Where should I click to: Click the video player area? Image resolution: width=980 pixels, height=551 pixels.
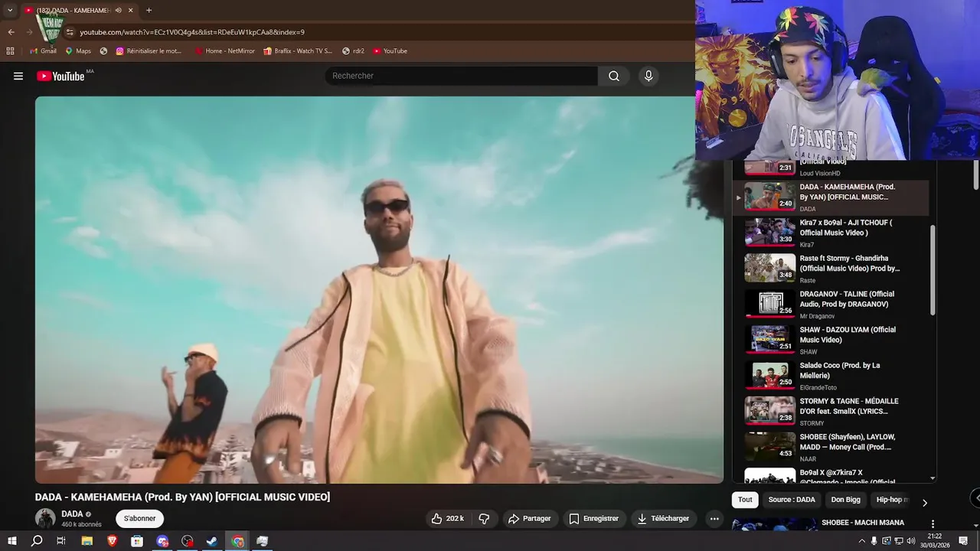(379, 289)
